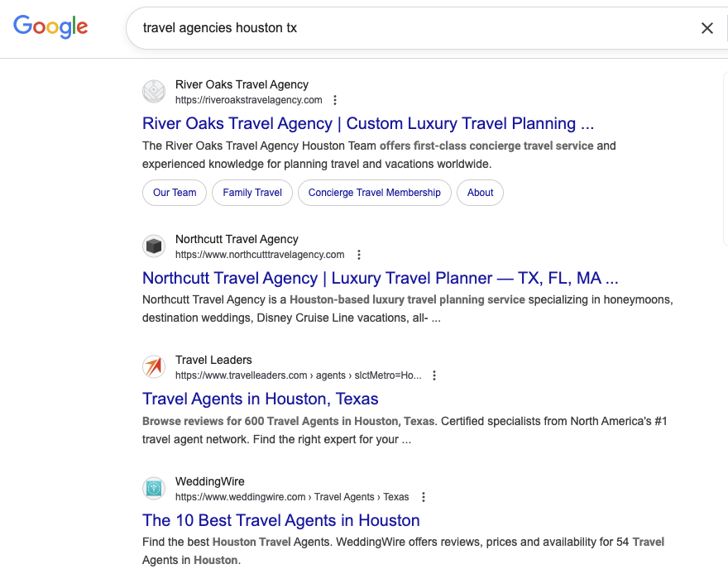Open the 10 Best Travel Agents in Houston result

click(x=281, y=520)
